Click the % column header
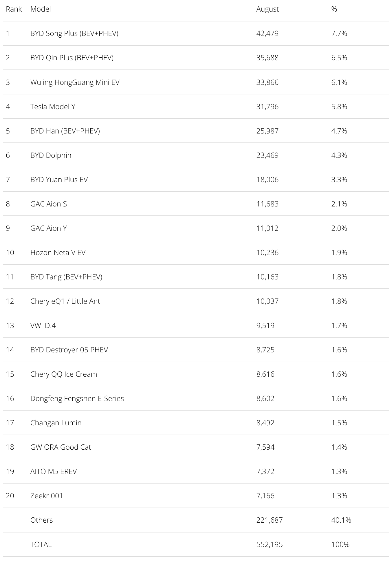 click(334, 9)
